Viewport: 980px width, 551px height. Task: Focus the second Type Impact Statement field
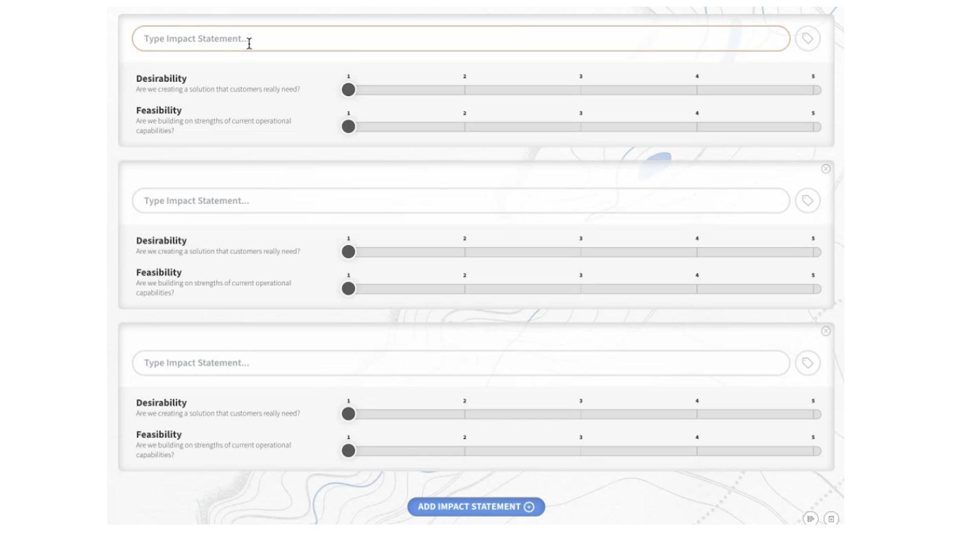point(459,201)
